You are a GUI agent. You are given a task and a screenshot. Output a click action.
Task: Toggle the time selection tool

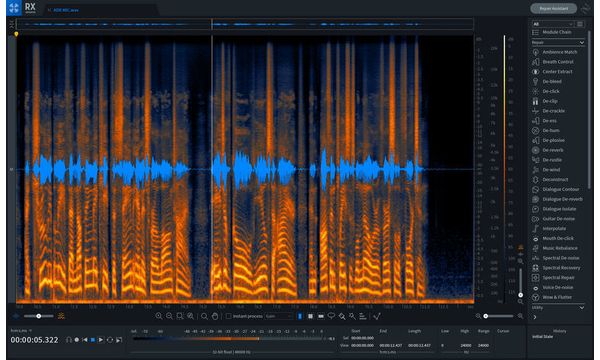click(x=300, y=316)
